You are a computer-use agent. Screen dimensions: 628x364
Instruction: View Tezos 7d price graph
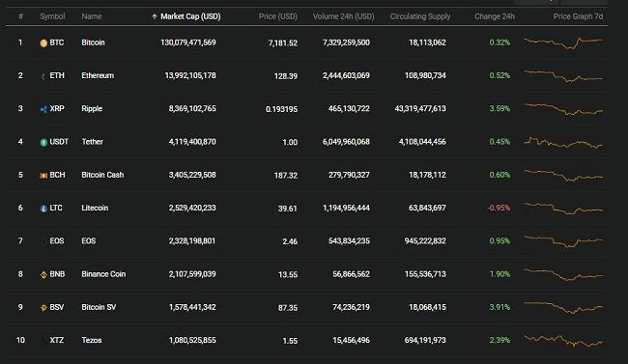[x=563, y=341]
